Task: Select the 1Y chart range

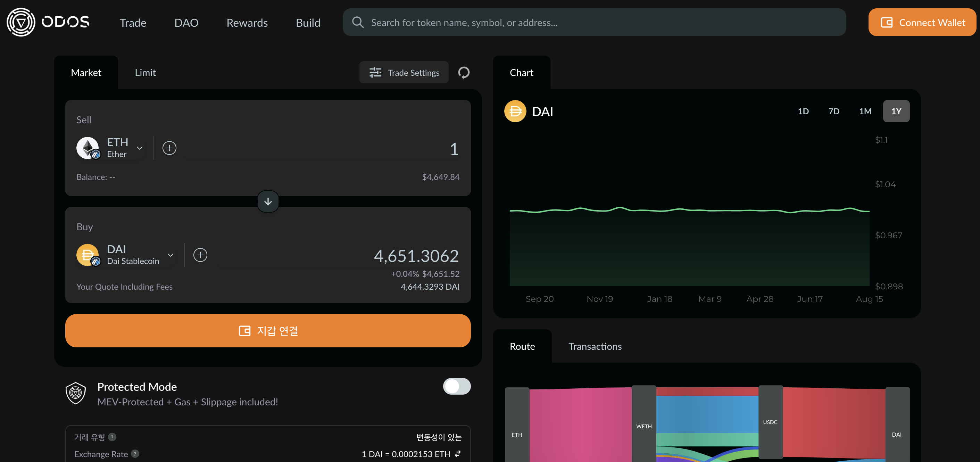Action: [x=896, y=111]
